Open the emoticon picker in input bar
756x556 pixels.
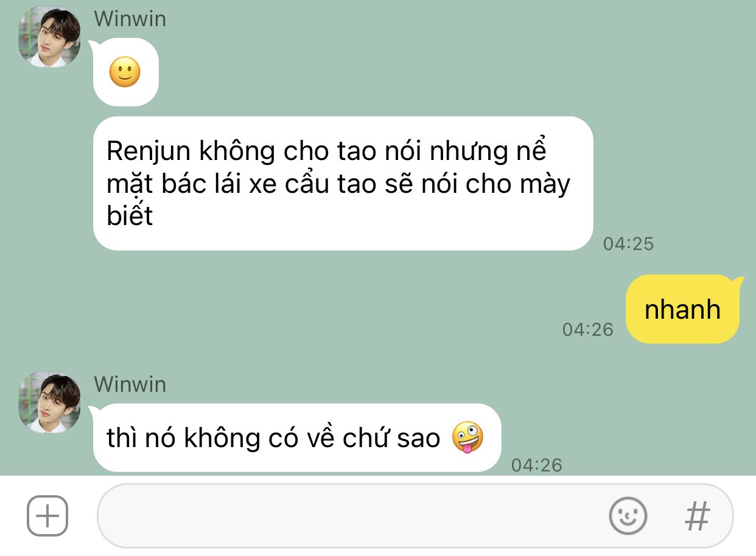pyautogui.click(x=628, y=516)
